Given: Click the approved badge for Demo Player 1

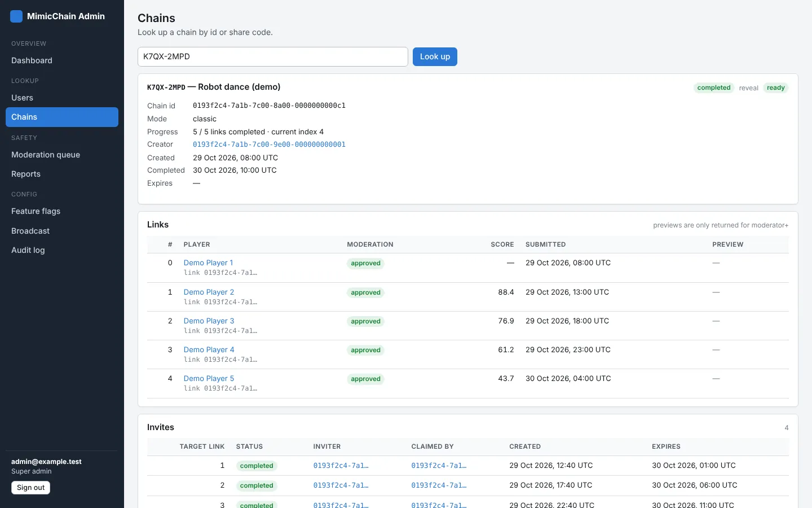Looking at the screenshot, I should 365,263.
